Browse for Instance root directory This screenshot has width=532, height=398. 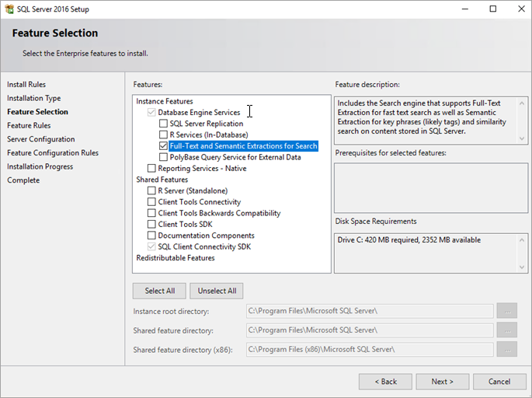click(507, 311)
